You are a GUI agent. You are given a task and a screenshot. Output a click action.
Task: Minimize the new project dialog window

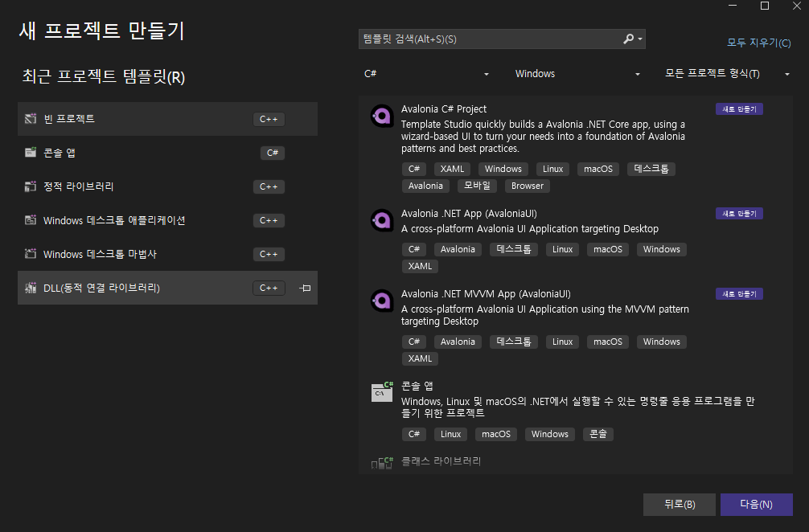tap(732, 6)
